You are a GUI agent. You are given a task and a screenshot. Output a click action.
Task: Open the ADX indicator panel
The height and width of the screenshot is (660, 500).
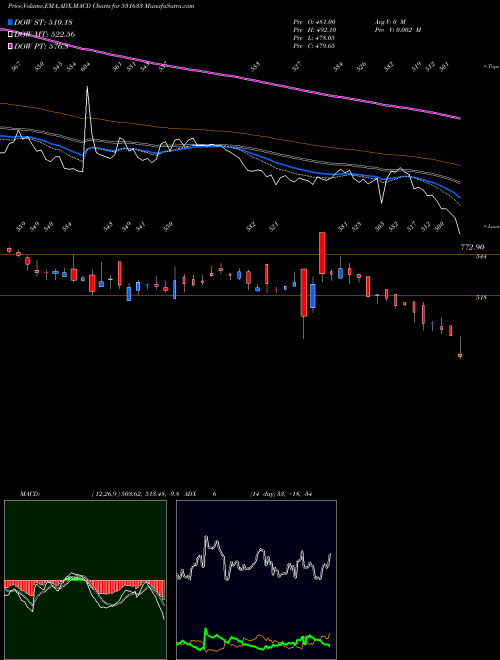coord(256,580)
